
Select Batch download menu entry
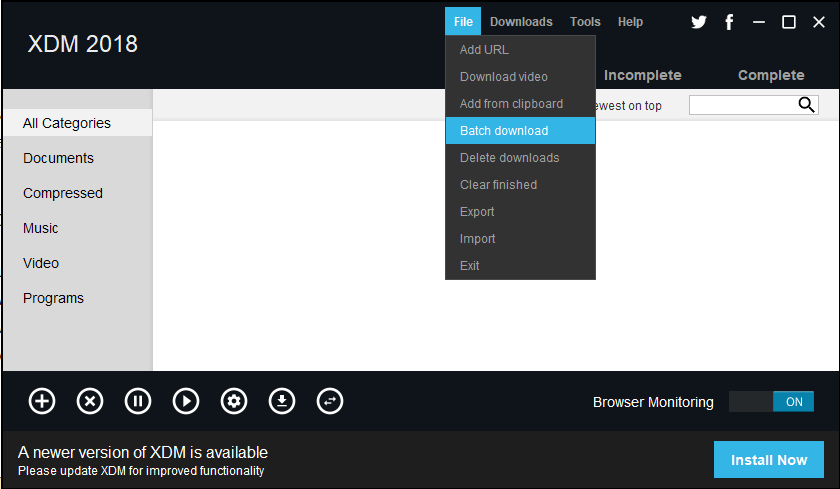[520, 131]
